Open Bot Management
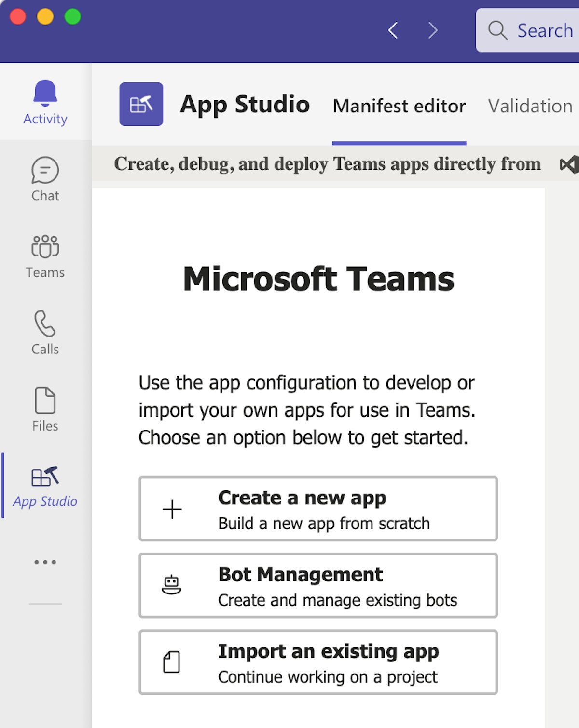Screen dimensions: 579x728 coord(318,585)
